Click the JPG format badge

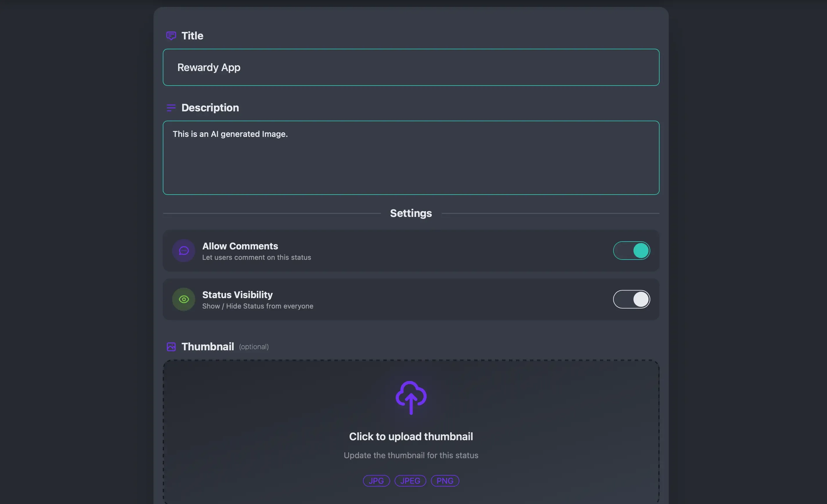pos(376,481)
